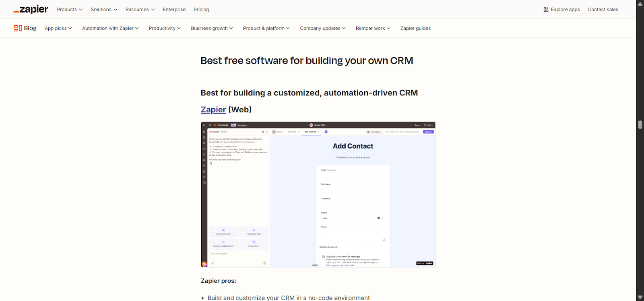
Task: Click the Zapier logo
Action: coord(31,9)
